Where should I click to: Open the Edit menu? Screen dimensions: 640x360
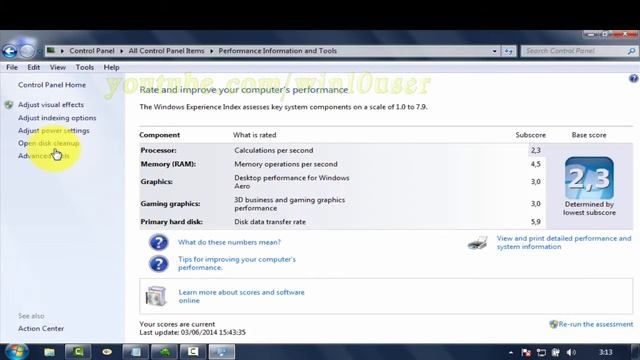(33, 67)
